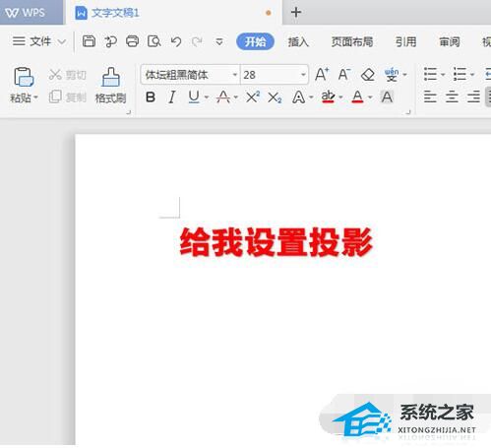Viewport: 491px width, 448px height.
Task: Decrease font size with A- icon
Action: tap(344, 75)
